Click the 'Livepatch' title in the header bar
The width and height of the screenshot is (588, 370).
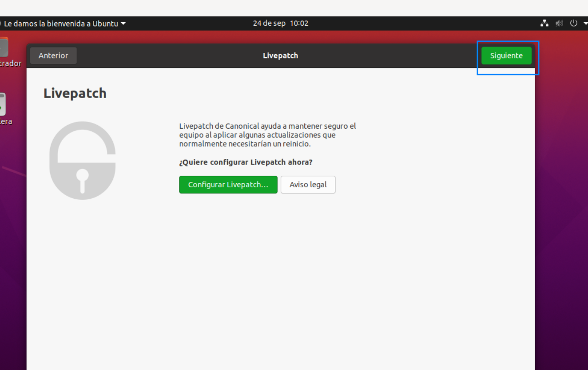click(280, 55)
